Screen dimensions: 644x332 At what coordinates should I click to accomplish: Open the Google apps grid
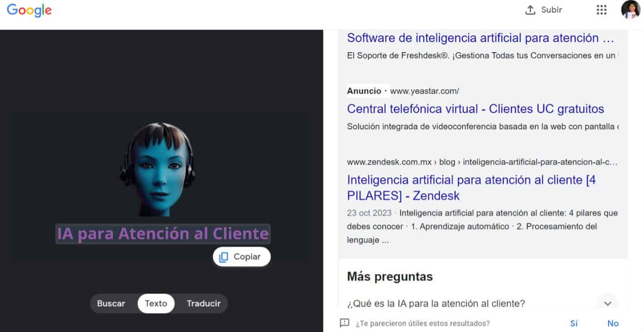601,10
